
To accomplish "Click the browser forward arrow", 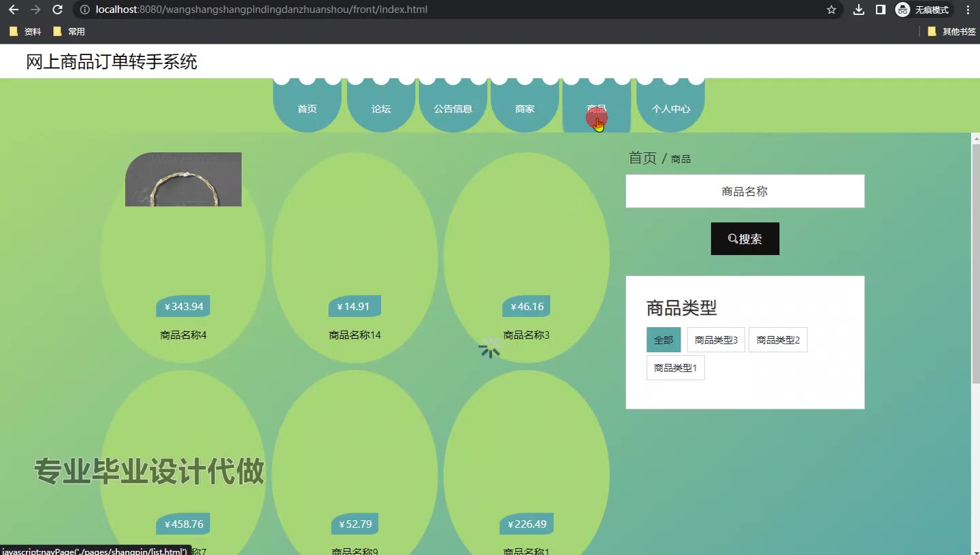I will (36, 10).
